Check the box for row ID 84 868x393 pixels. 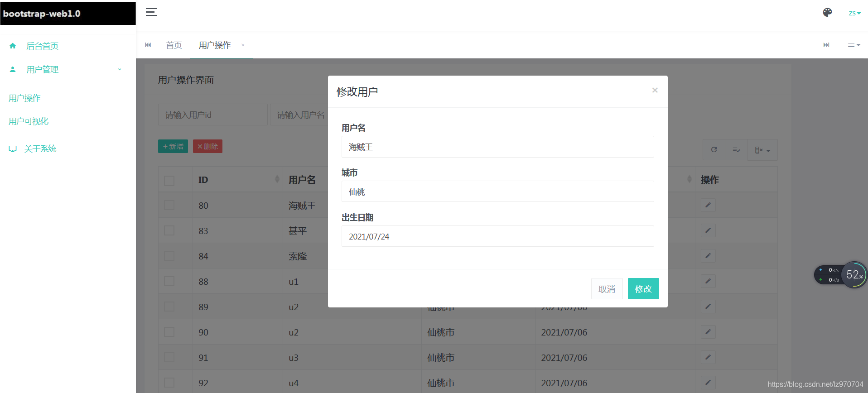click(x=169, y=256)
